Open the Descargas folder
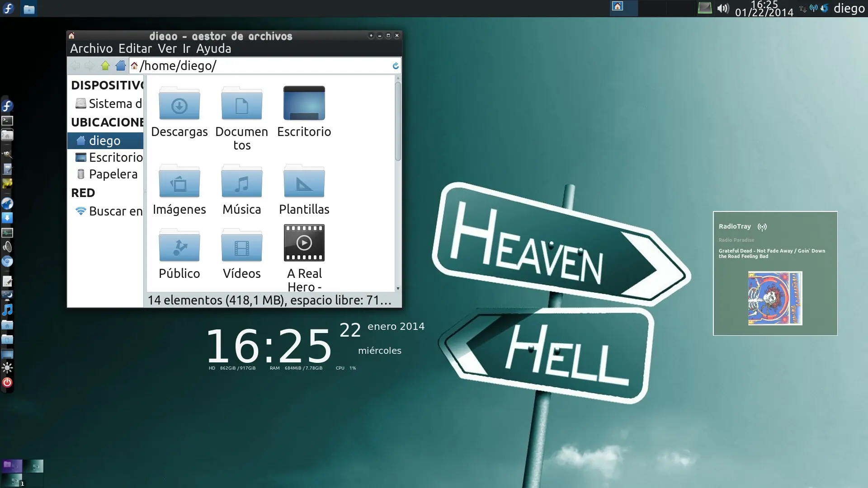The width and height of the screenshot is (868, 488). (179, 104)
